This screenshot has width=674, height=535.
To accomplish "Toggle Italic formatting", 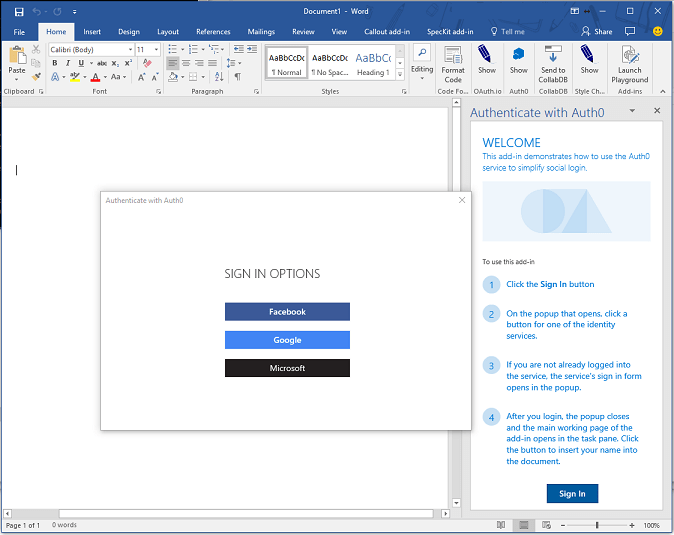I will [x=68, y=63].
